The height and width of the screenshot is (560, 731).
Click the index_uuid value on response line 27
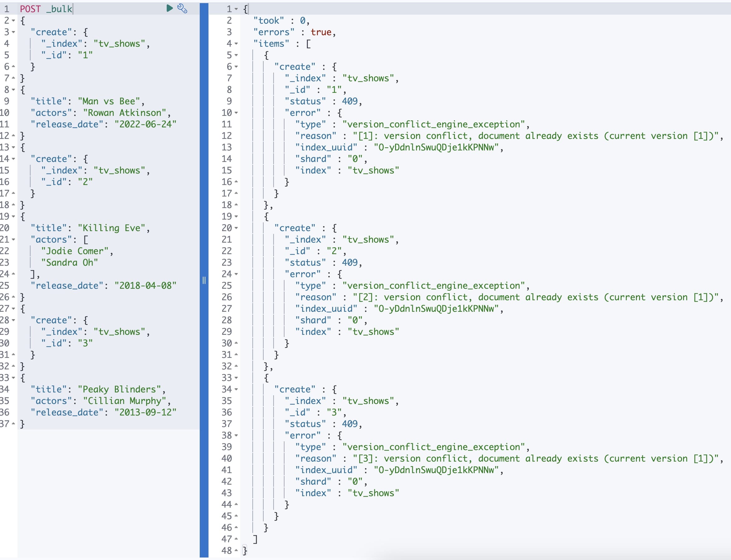(436, 309)
